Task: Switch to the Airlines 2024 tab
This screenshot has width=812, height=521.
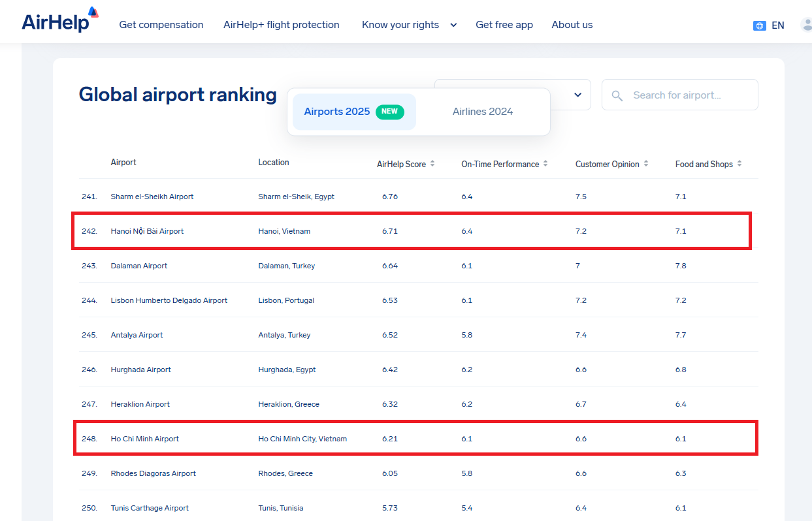Action: click(483, 112)
